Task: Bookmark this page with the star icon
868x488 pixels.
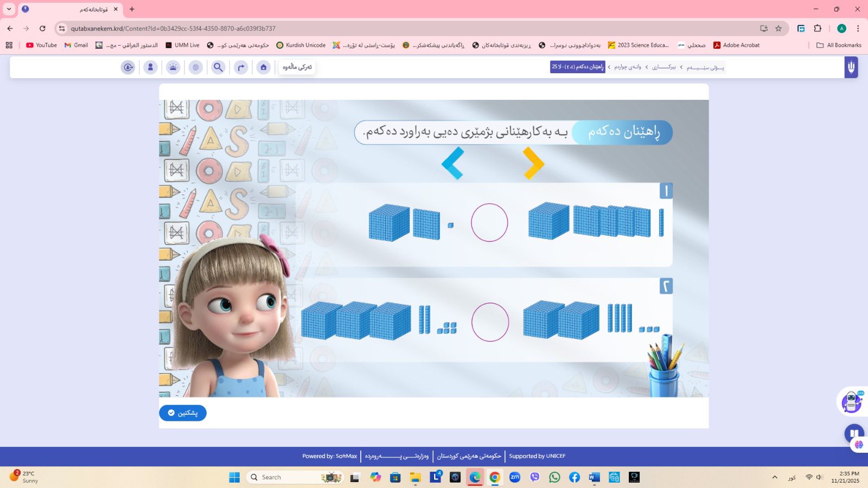Action: (x=778, y=28)
